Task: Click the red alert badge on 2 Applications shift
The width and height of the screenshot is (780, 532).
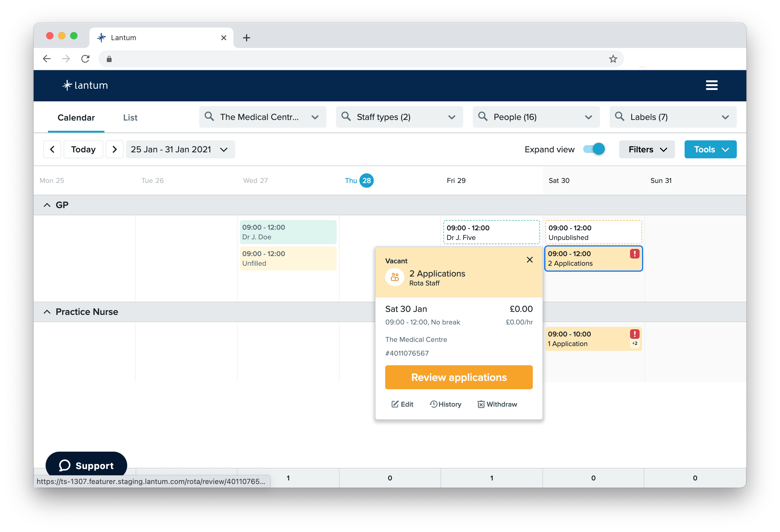Action: (x=634, y=254)
